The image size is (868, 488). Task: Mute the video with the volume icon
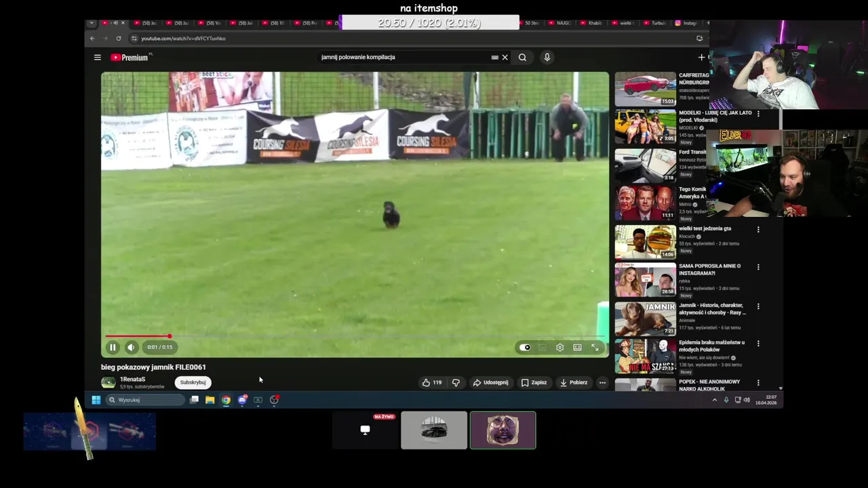click(x=131, y=347)
